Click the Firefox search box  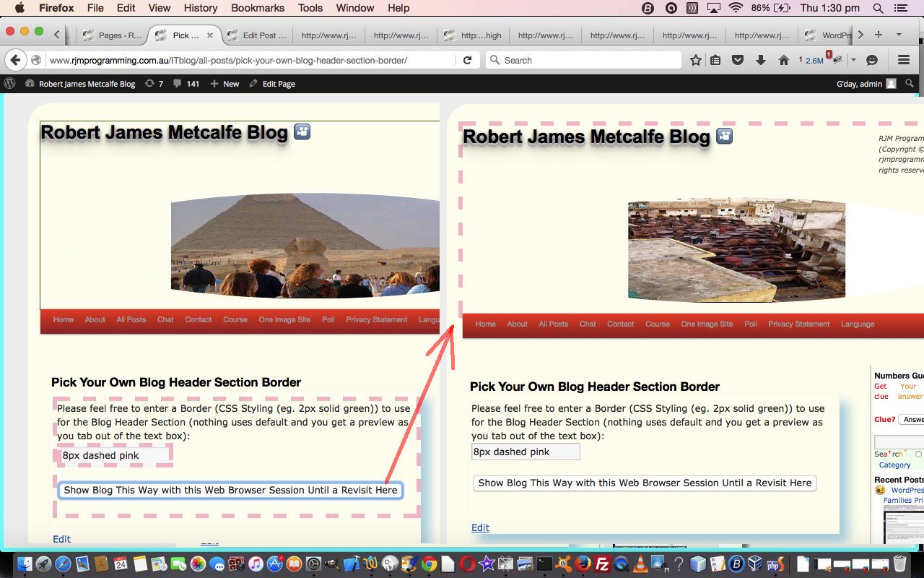[x=585, y=60]
